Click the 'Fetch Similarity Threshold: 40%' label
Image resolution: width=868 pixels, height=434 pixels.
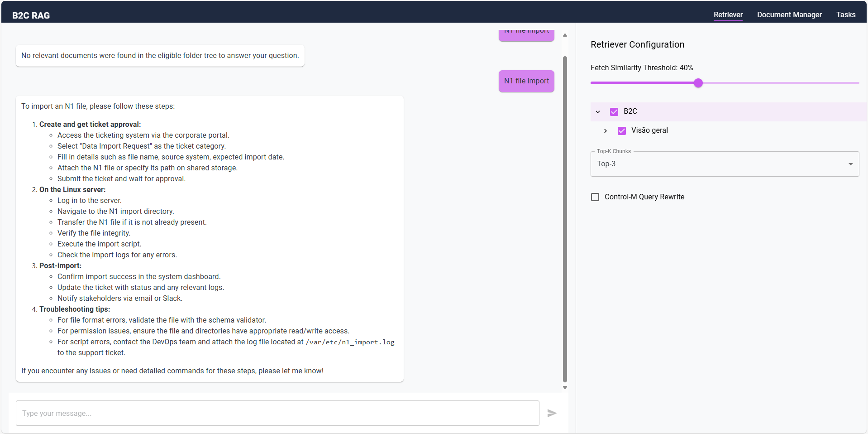pos(642,68)
